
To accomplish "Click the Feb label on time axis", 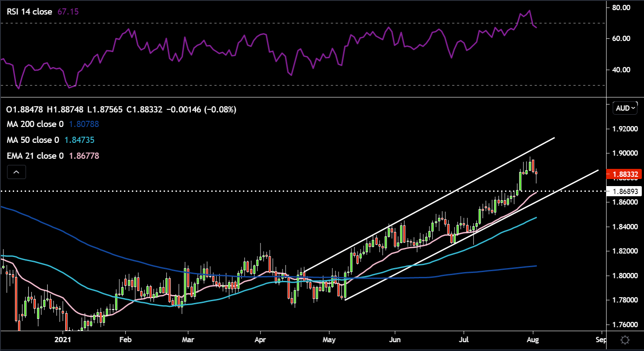I will click(125, 340).
